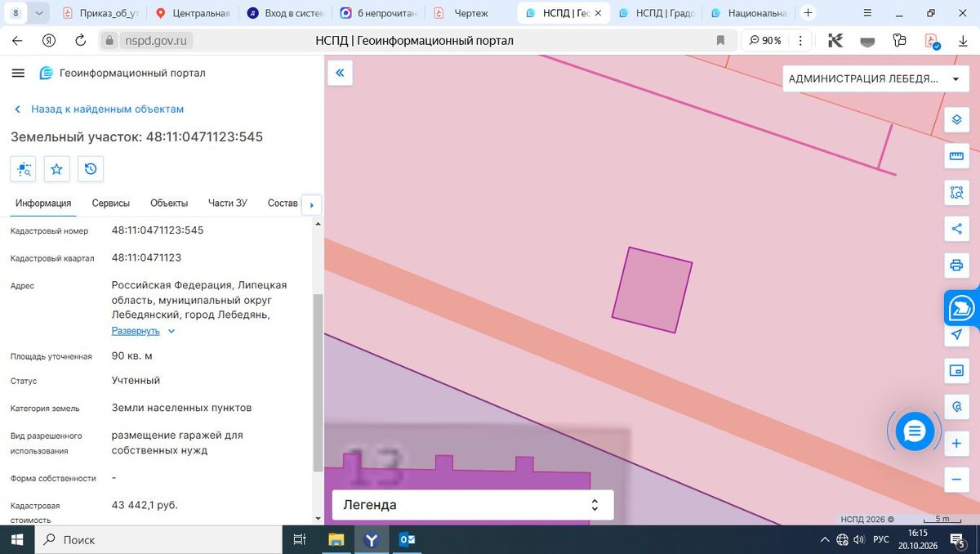Open Outlook from the taskbar
Viewport: 980px width, 554px height.
point(408,539)
